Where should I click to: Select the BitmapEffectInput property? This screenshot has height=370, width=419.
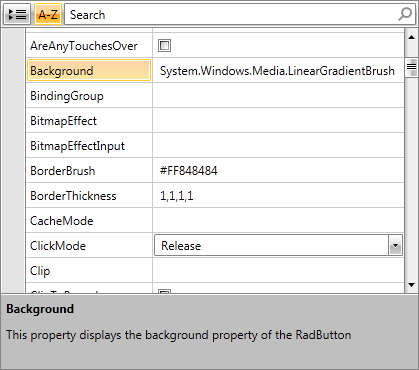click(77, 146)
